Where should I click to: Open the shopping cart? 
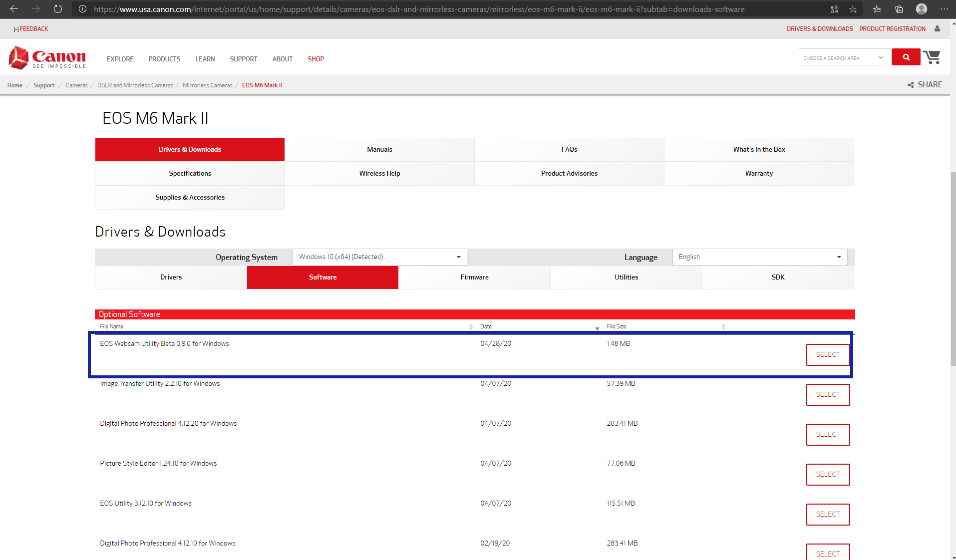pos(932,57)
